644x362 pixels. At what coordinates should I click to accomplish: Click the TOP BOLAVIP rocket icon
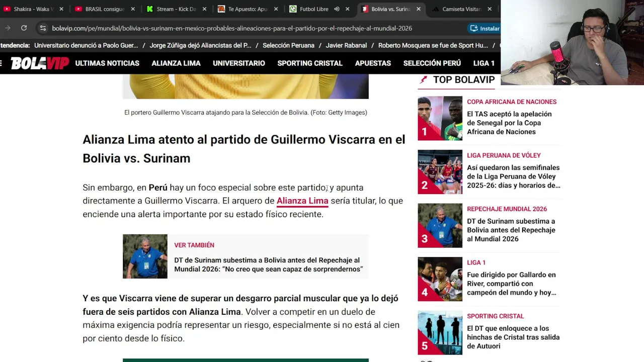pos(424,79)
